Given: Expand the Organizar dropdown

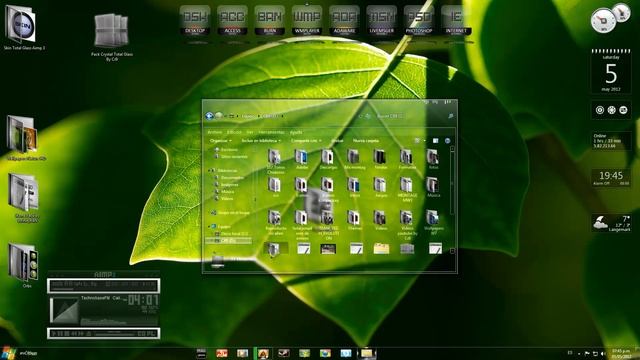Looking at the screenshot, I should coord(220,141).
